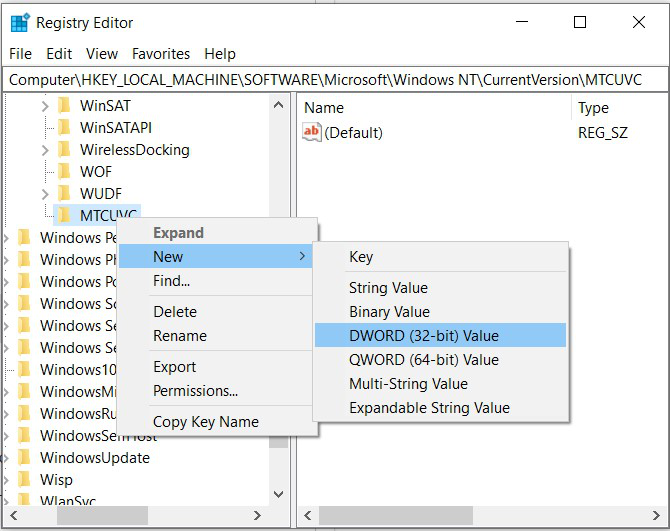Click the WinSATAPI folder icon
The image size is (670, 531).
[64, 127]
